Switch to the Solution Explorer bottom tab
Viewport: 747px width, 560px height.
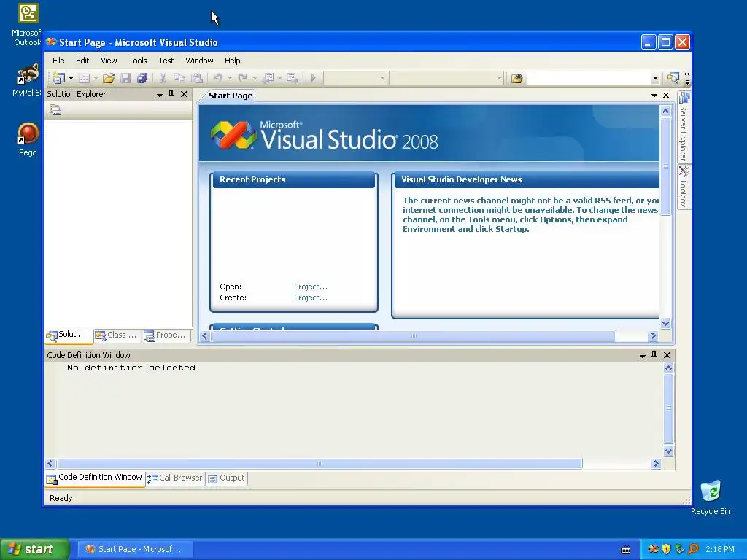pos(69,335)
